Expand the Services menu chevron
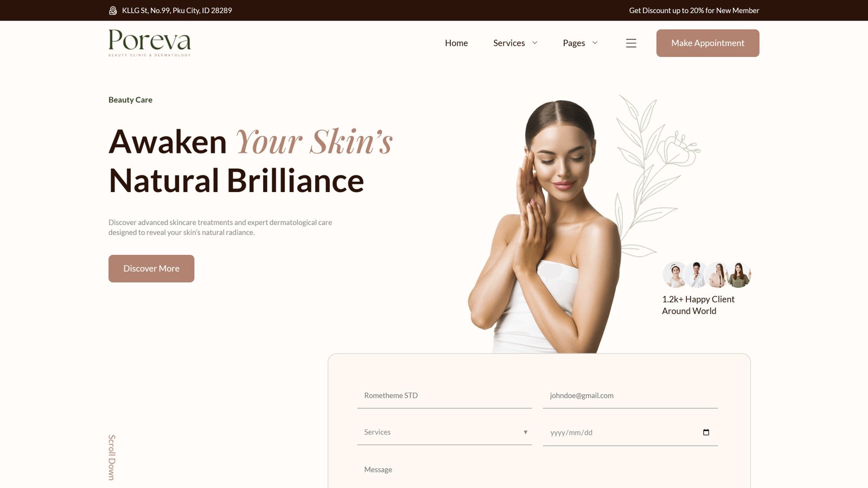The width and height of the screenshot is (868, 488). point(534,43)
